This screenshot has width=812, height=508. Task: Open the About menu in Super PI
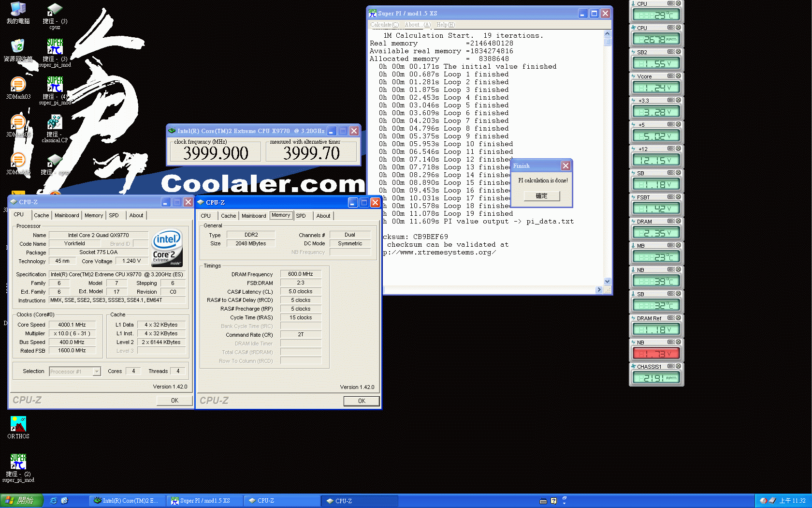[x=418, y=25]
